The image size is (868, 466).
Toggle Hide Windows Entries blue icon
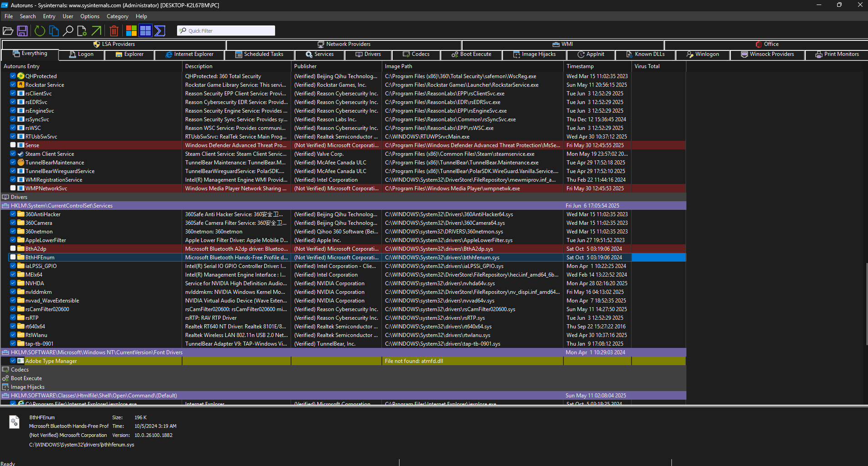(145, 31)
